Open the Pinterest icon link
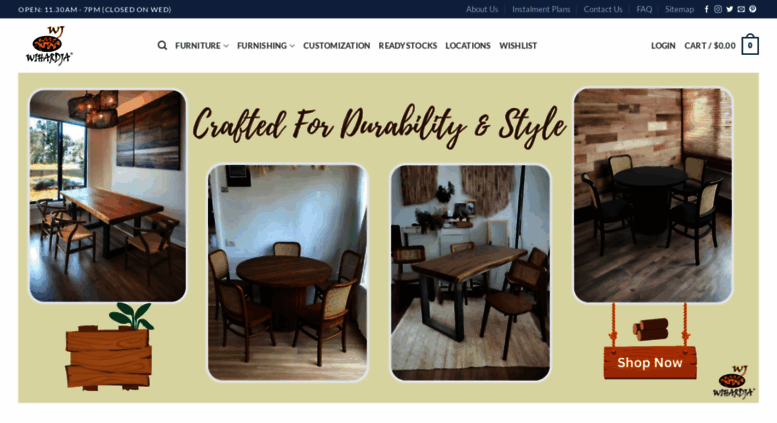 [x=753, y=9]
